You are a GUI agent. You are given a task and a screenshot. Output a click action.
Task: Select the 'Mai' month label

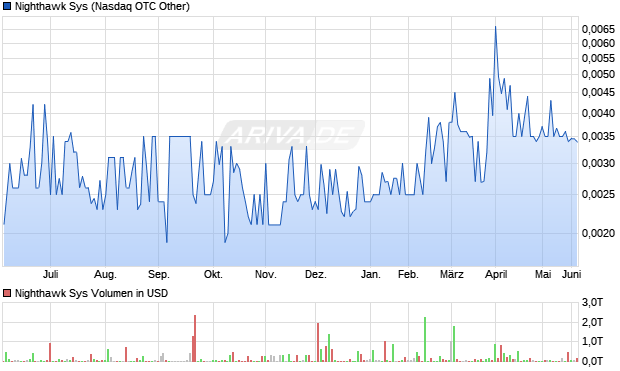click(x=543, y=274)
